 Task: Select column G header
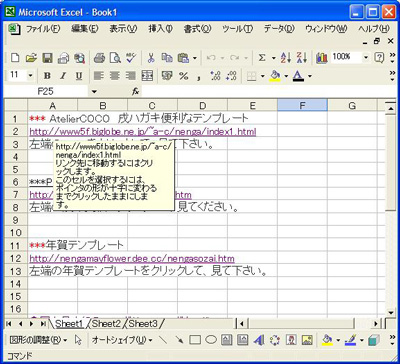pyautogui.click(x=352, y=106)
